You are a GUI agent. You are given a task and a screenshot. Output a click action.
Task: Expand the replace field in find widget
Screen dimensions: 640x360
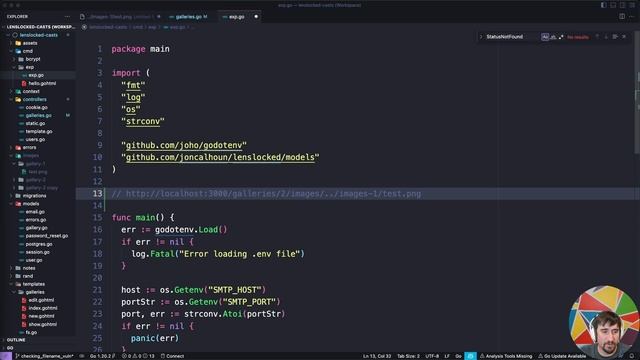(x=481, y=37)
